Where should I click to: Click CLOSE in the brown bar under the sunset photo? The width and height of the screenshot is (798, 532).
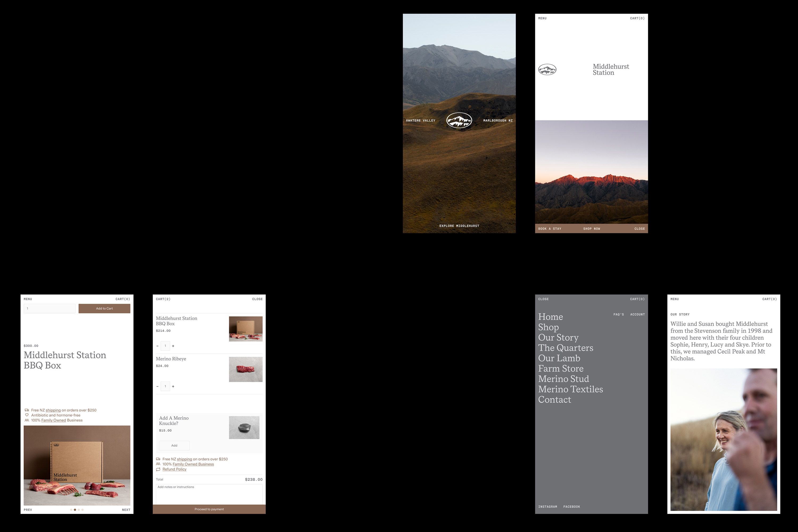(x=639, y=229)
